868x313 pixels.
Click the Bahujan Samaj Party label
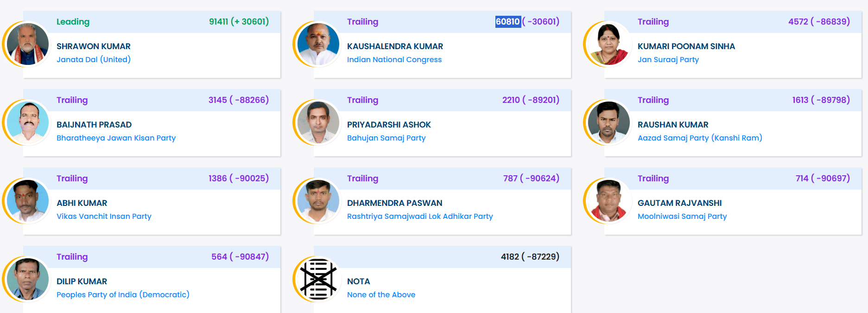(x=386, y=138)
